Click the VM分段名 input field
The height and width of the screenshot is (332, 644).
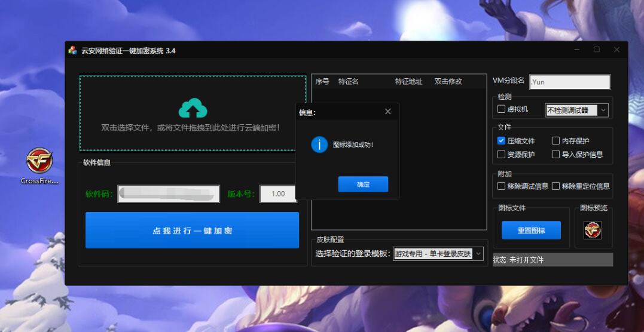click(570, 82)
